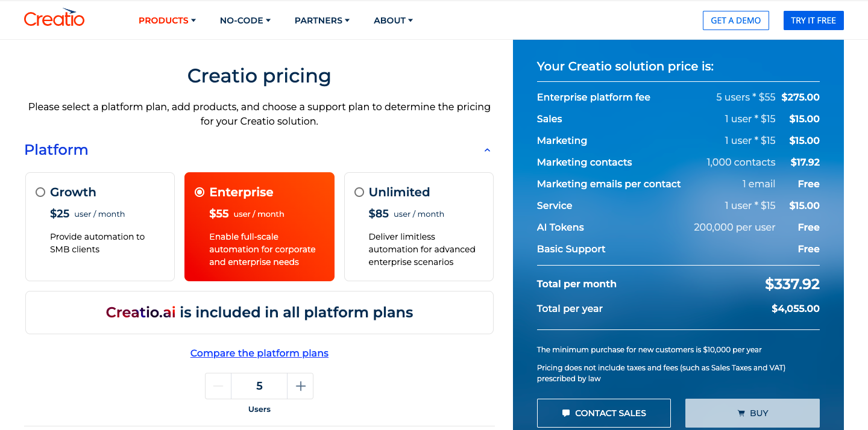Open the Compare the platform plans link
The width and height of the screenshot is (868, 430).
tap(259, 353)
